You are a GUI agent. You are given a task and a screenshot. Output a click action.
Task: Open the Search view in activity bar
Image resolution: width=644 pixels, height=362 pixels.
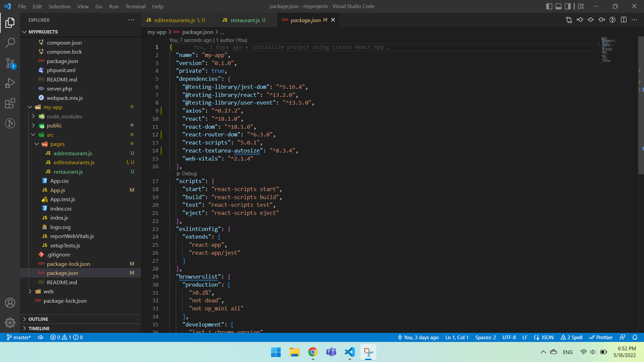tap(10, 43)
